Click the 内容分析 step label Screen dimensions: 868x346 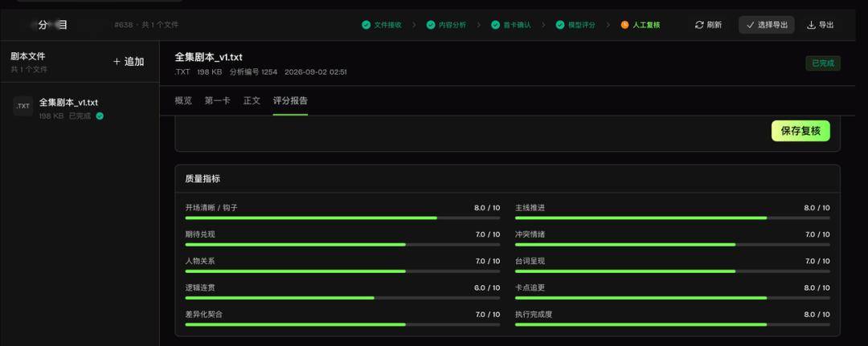[x=452, y=25]
